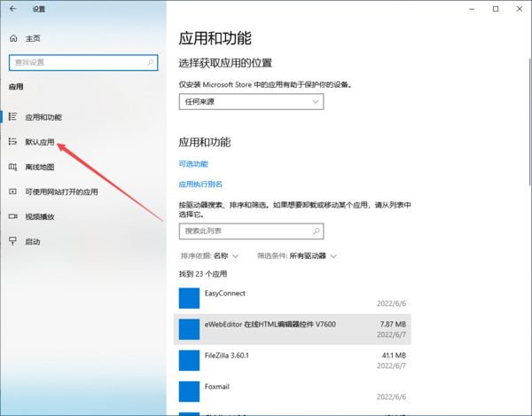Select 应用和功能 in the sidebar
The height and width of the screenshot is (416, 532).
[x=43, y=117]
